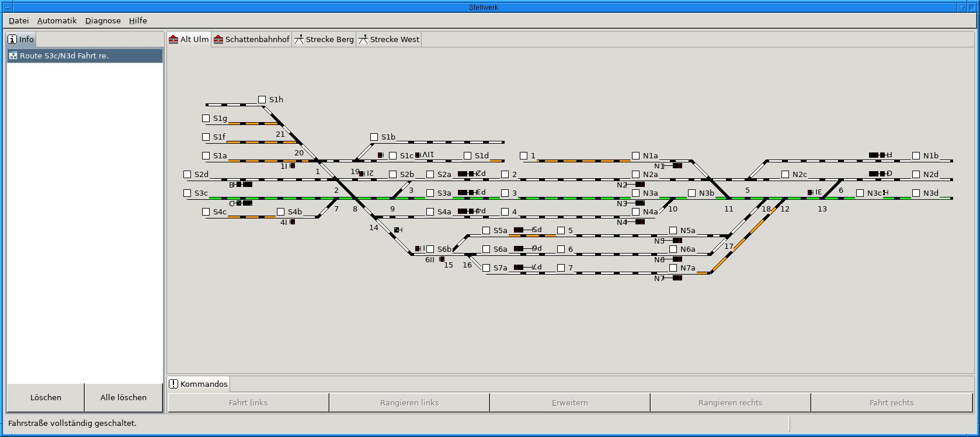Click the Info tab's information icon

click(12, 39)
